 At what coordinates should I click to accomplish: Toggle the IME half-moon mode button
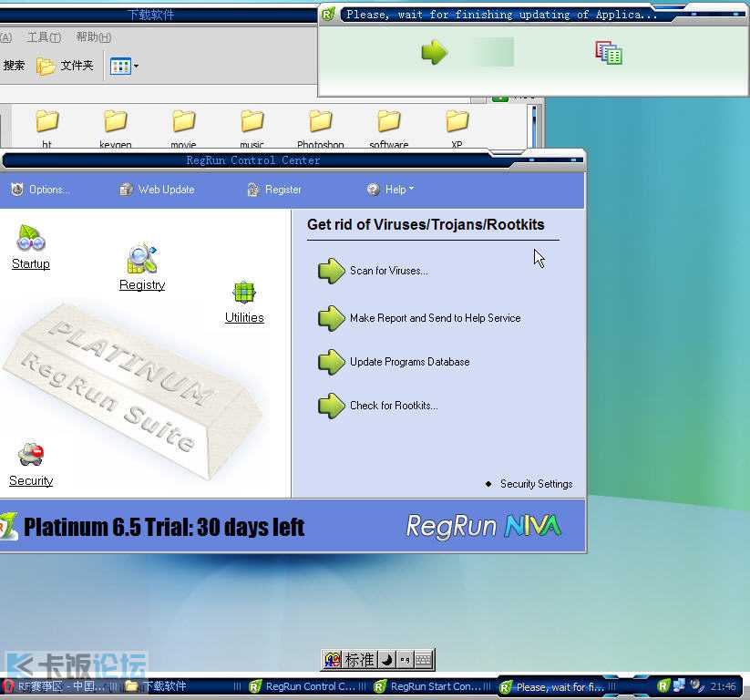click(x=386, y=660)
